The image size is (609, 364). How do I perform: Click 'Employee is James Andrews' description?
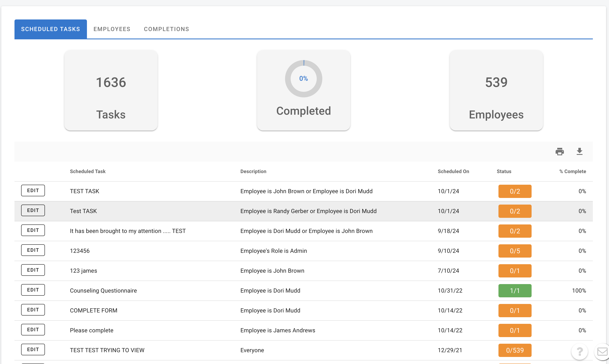(x=278, y=330)
